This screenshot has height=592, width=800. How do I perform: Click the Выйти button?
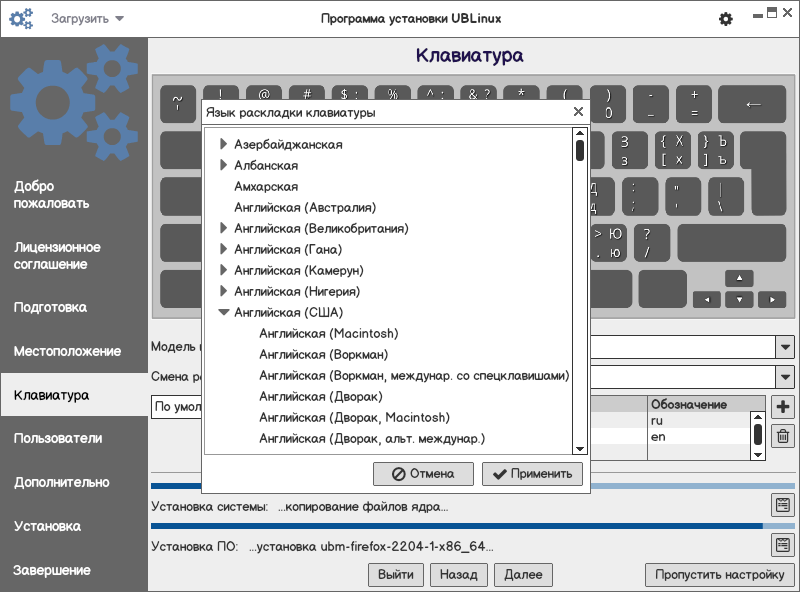pos(396,575)
